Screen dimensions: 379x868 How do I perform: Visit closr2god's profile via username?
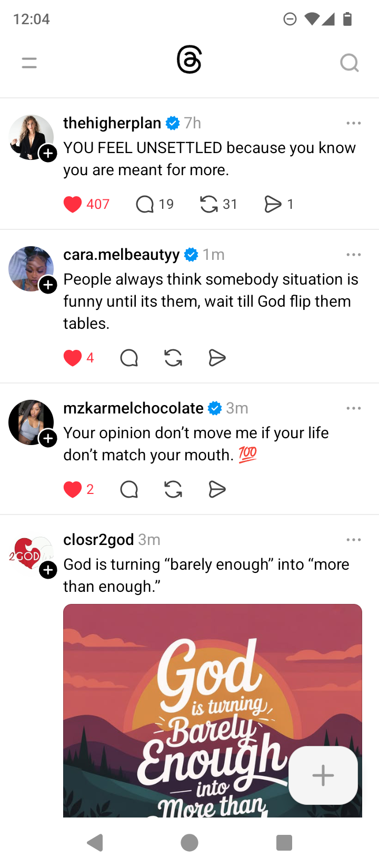[x=98, y=540]
